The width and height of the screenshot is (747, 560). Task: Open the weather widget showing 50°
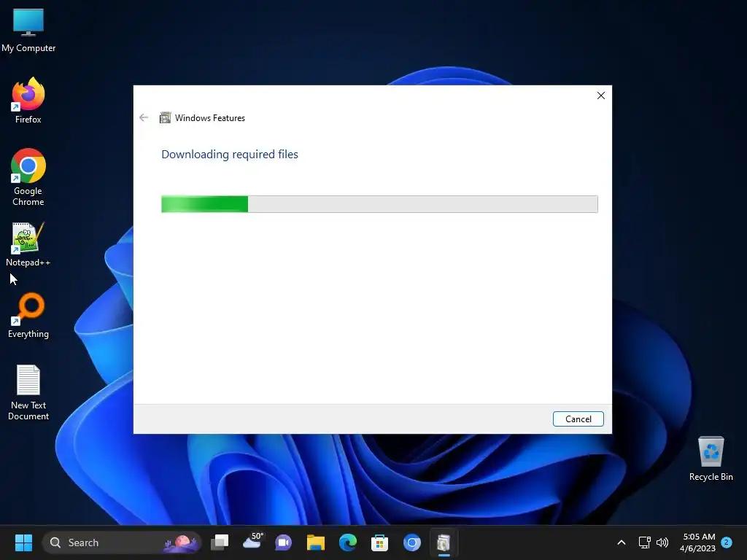pos(252,542)
